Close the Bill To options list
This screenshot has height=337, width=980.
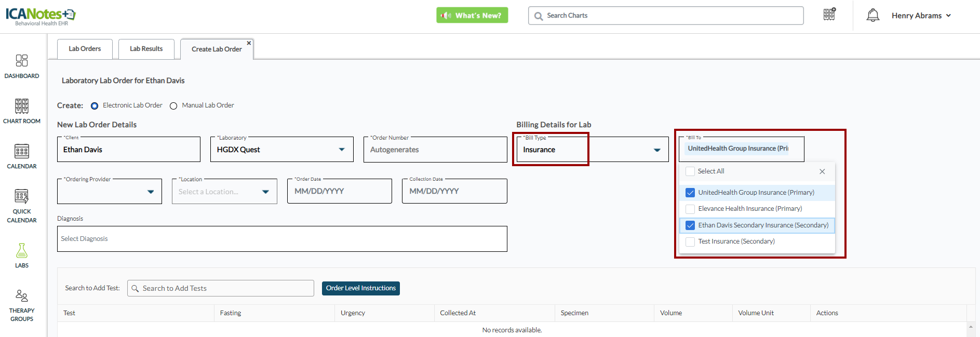[822, 171]
